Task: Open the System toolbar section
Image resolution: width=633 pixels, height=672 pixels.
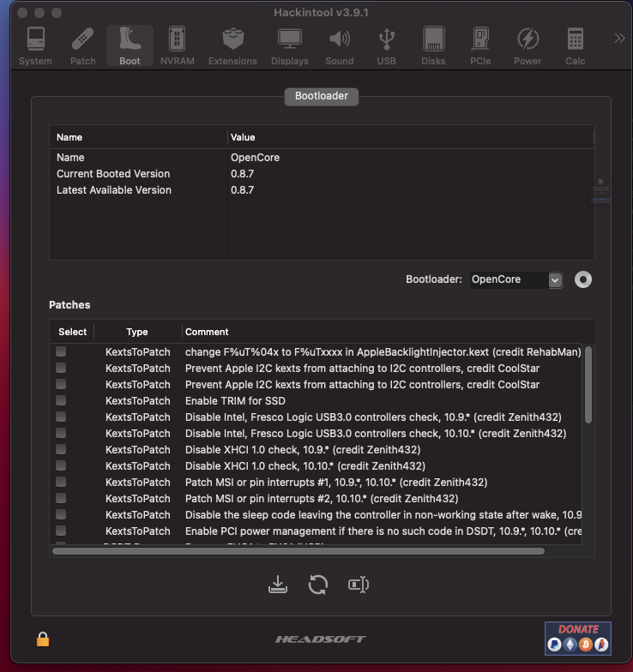Action: (35, 45)
